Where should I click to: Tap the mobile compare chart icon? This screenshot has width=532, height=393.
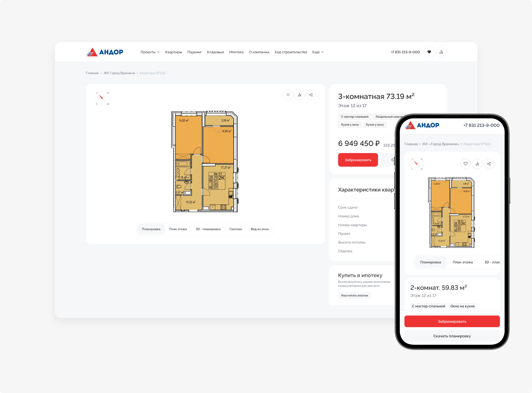tap(477, 164)
